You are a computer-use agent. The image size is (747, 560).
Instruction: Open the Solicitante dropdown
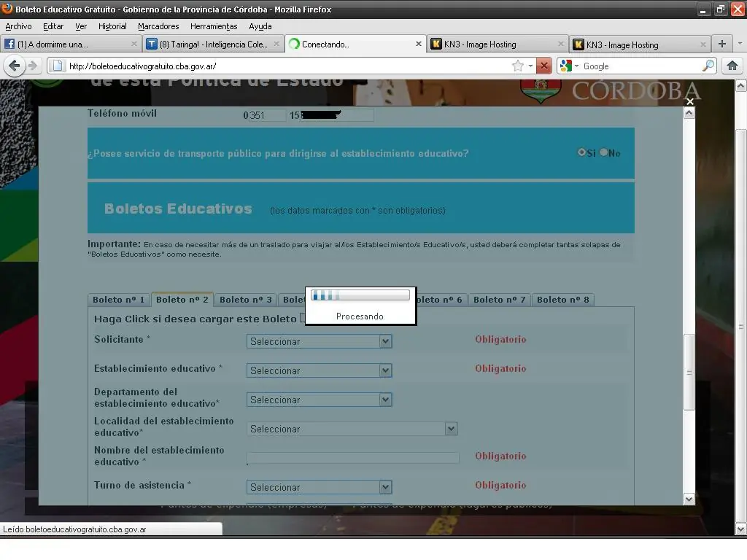320,341
